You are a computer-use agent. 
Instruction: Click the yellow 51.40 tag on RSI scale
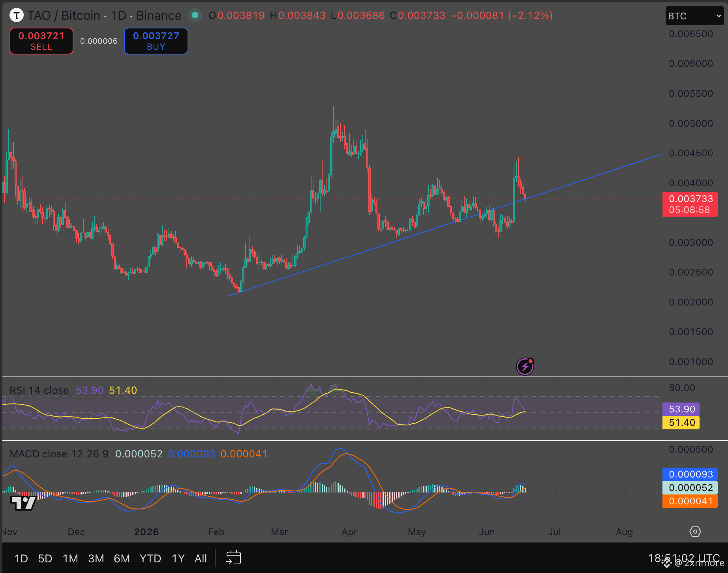681,423
